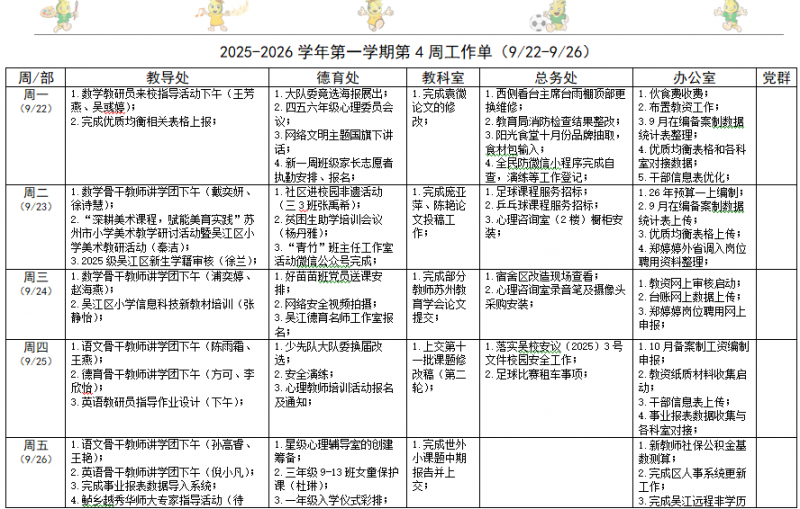This screenshot has height=509, width=800.
Task: Click the document title 2025-2026 学年第一学期第4周工作单
Action: (400, 51)
